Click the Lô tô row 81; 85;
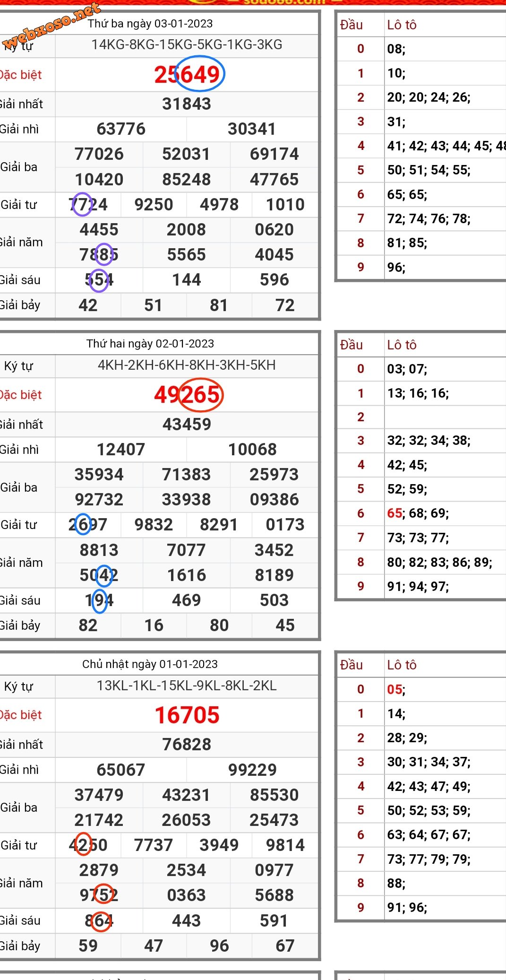This screenshot has height=980, width=506. pos(407,243)
